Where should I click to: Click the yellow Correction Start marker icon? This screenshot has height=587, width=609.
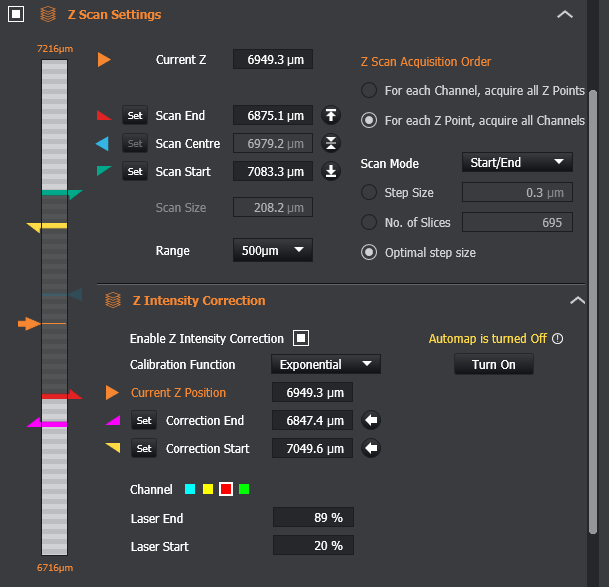pos(113,448)
